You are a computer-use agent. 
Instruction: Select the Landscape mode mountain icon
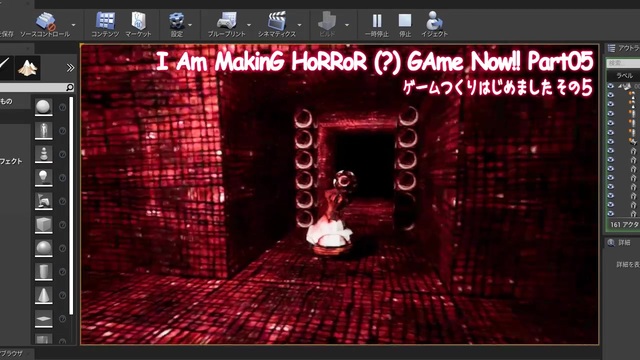point(28,68)
